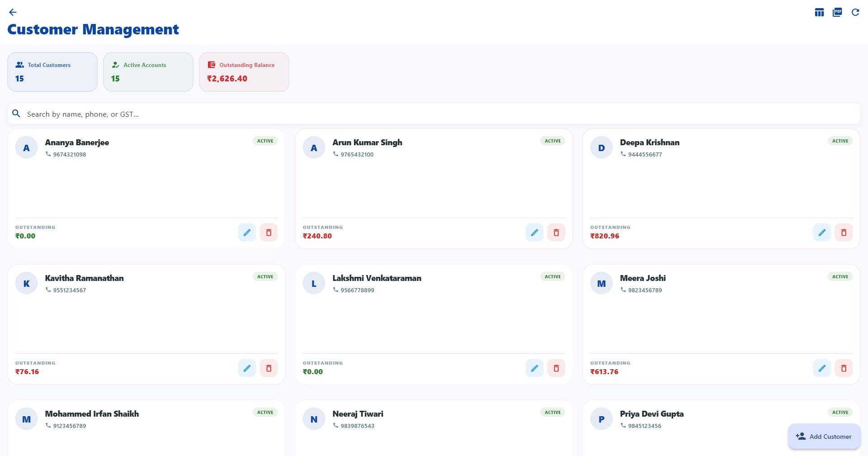Edit Meera Joshi's customer record

(822, 368)
